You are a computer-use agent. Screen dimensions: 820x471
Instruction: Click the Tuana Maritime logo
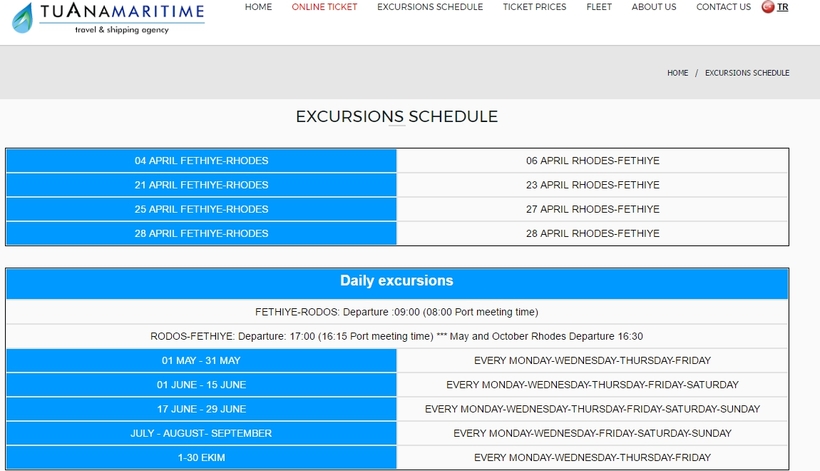pyautogui.click(x=108, y=17)
